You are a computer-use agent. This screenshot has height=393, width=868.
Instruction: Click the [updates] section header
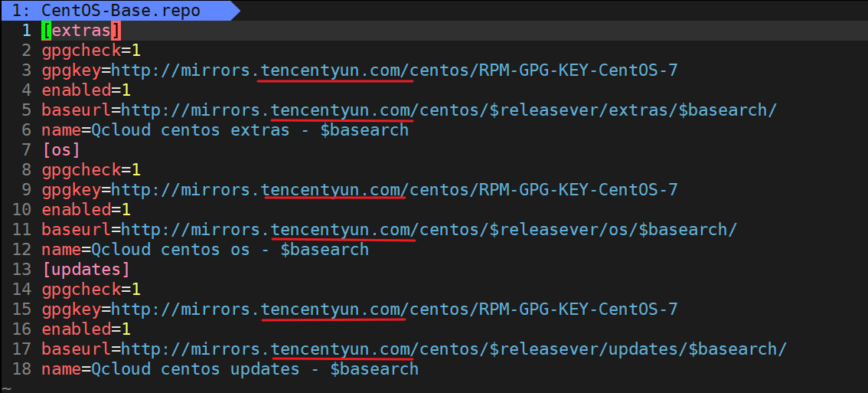tap(85, 270)
